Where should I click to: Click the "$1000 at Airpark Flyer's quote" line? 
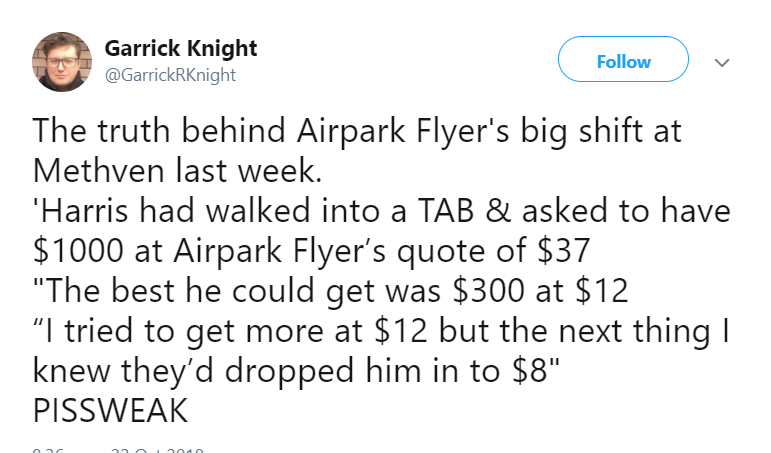(311, 251)
